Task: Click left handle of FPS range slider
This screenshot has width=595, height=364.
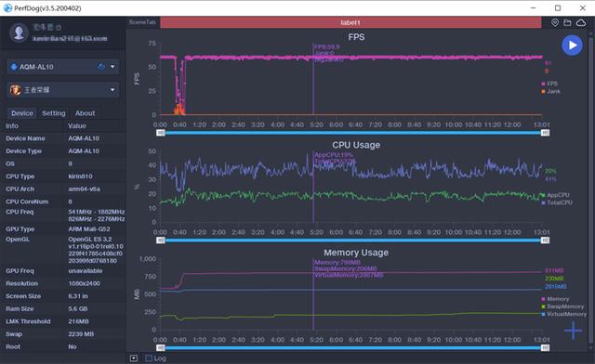Action: coord(161,133)
